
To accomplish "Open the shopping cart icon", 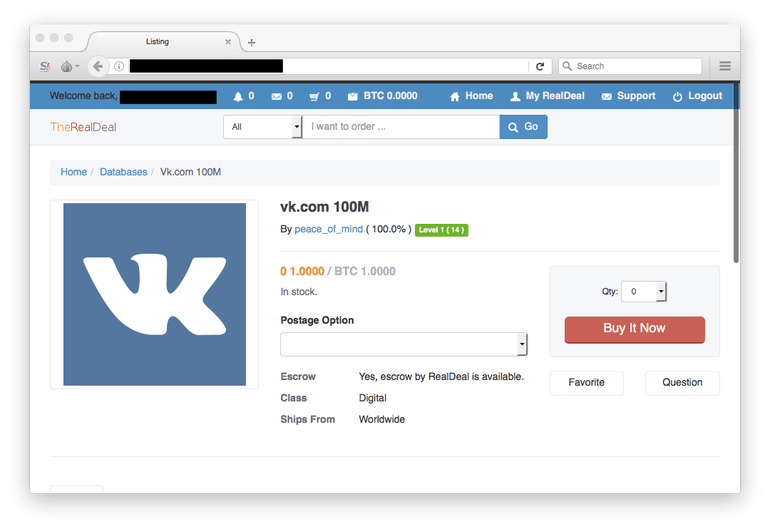I will pos(314,97).
